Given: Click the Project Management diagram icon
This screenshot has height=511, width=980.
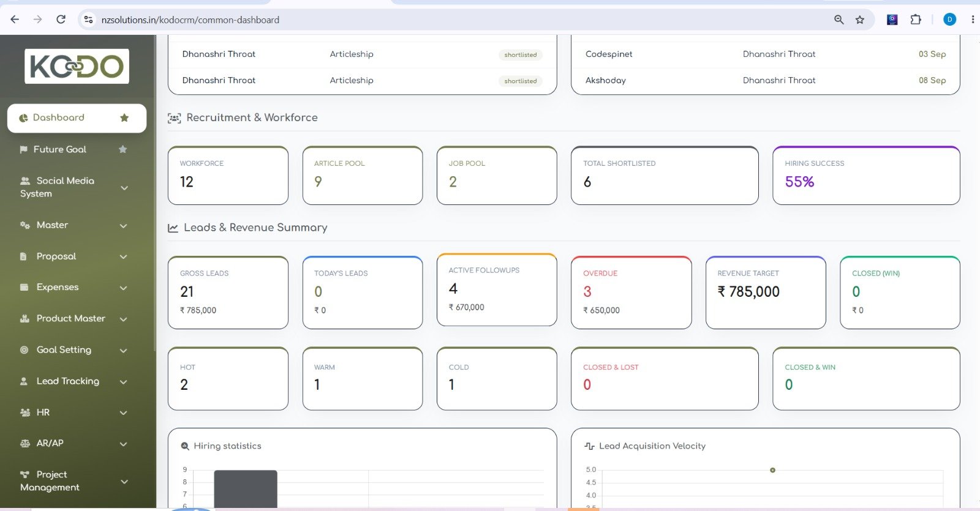Looking at the screenshot, I should tap(25, 474).
